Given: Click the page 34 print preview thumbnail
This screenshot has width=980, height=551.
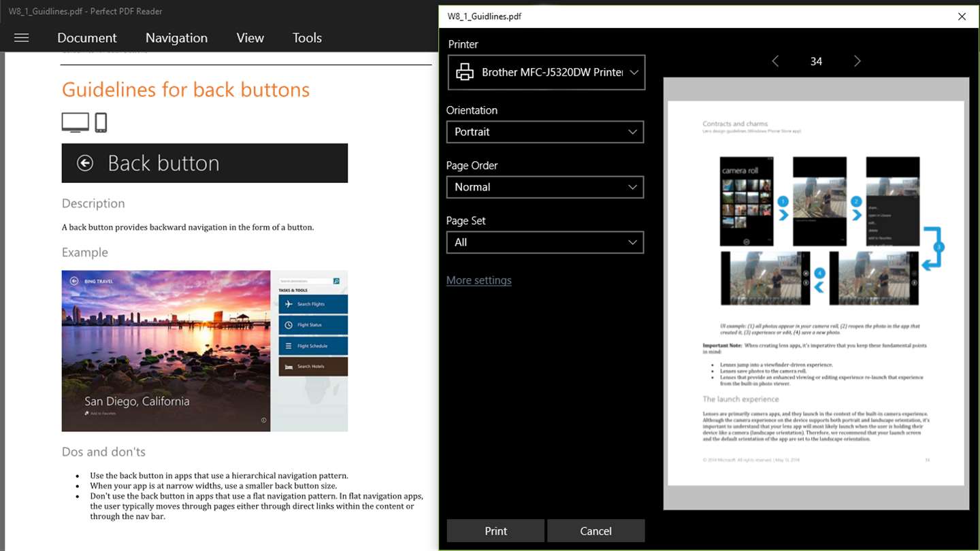Looking at the screenshot, I should [816, 293].
